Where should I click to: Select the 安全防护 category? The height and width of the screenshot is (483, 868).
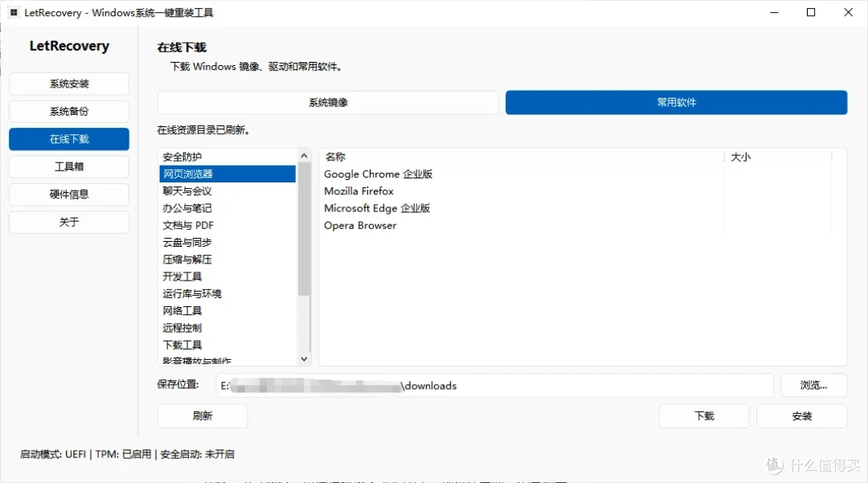(x=227, y=157)
